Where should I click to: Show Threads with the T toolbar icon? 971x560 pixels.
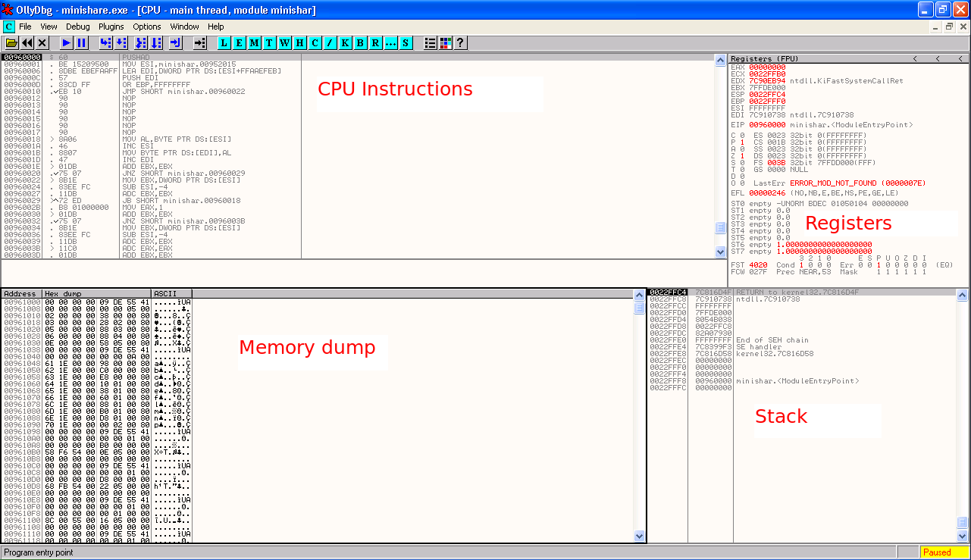pos(270,43)
